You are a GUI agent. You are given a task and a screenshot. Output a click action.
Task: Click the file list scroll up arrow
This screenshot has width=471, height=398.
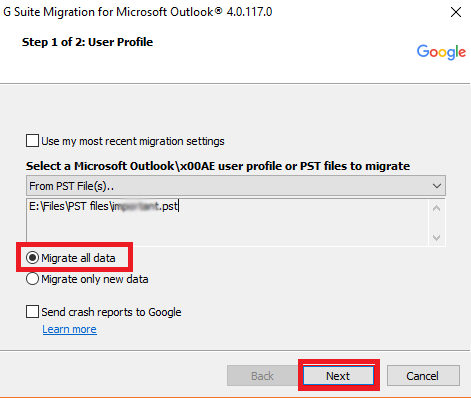[x=437, y=209]
